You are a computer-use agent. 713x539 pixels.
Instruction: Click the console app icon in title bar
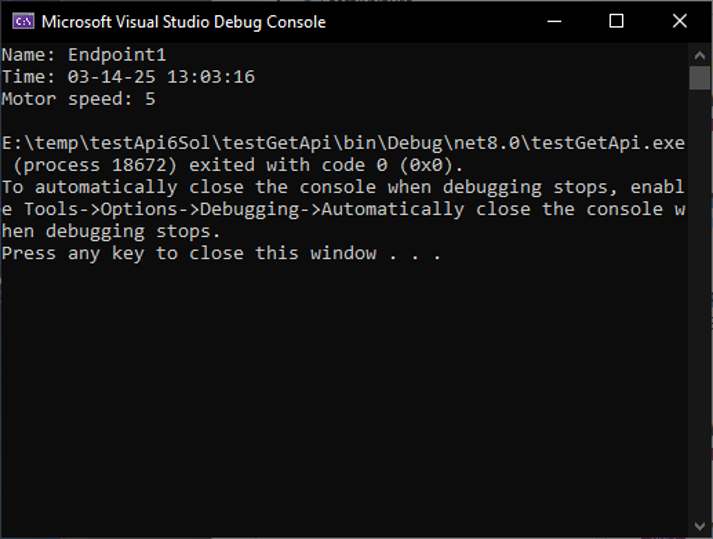22,21
